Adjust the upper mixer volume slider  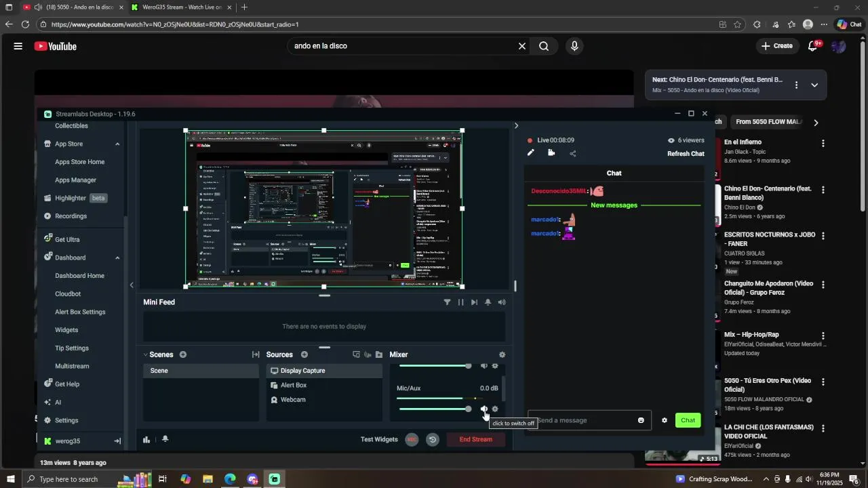tap(435, 366)
